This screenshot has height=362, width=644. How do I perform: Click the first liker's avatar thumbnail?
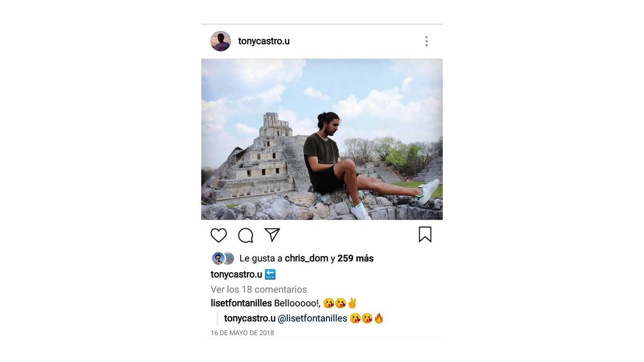[x=217, y=258]
